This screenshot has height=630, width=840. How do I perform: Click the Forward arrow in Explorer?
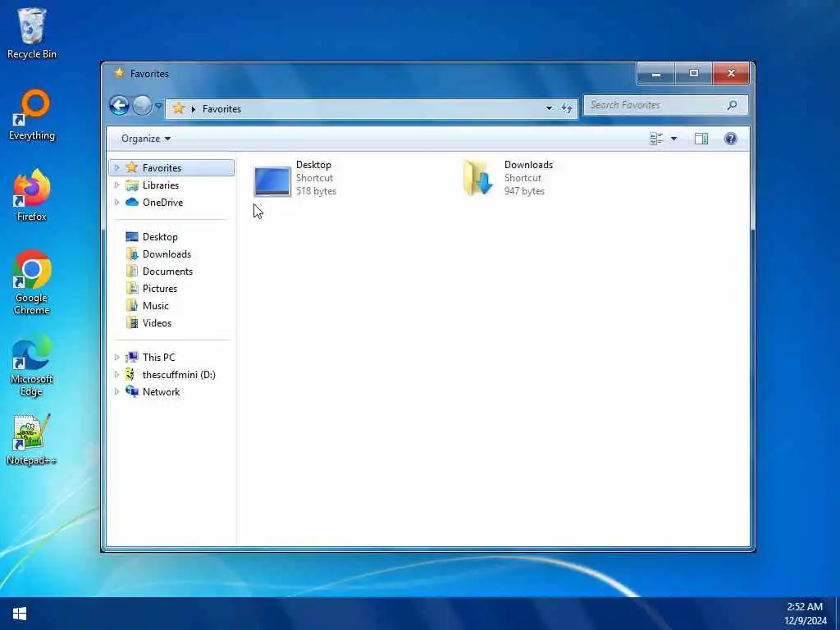(x=143, y=106)
